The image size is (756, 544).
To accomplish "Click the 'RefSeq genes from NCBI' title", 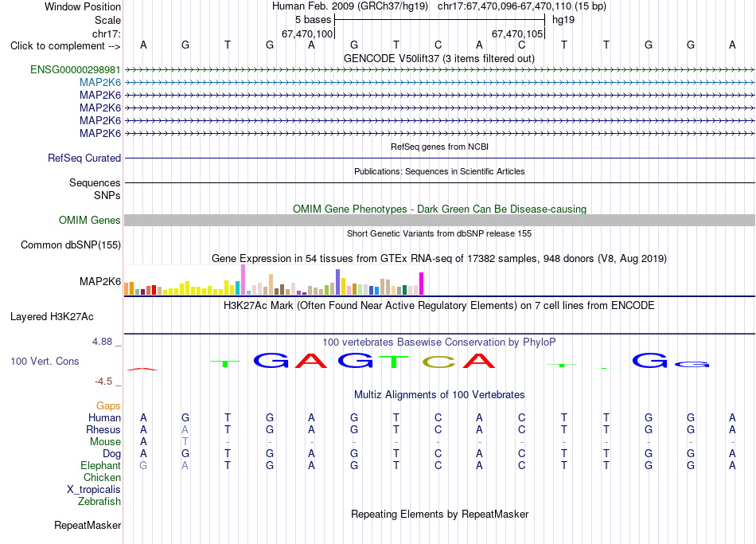I will click(440, 147).
